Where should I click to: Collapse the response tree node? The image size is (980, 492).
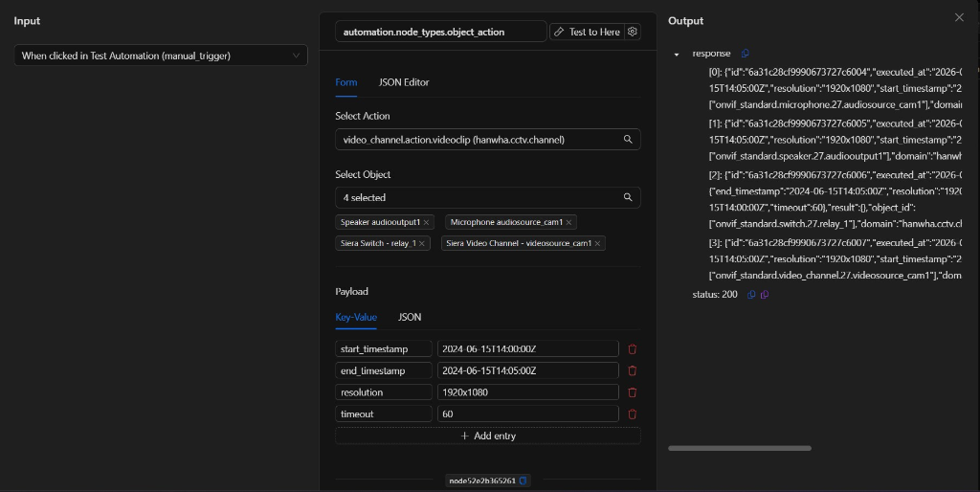[x=677, y=54]
